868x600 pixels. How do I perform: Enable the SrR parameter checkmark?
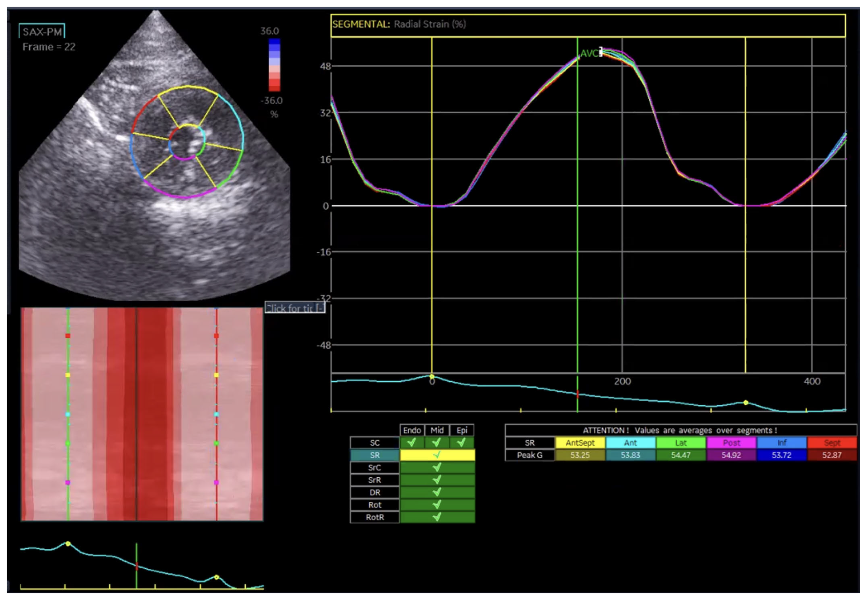(437, 480)
